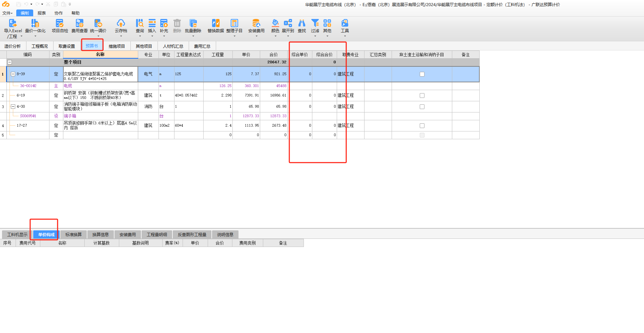Image resolution: width=644 pixels, height=333 pixels.
Task: Click the checkbox in empty row 5
Action: click(x=422, y=135)
